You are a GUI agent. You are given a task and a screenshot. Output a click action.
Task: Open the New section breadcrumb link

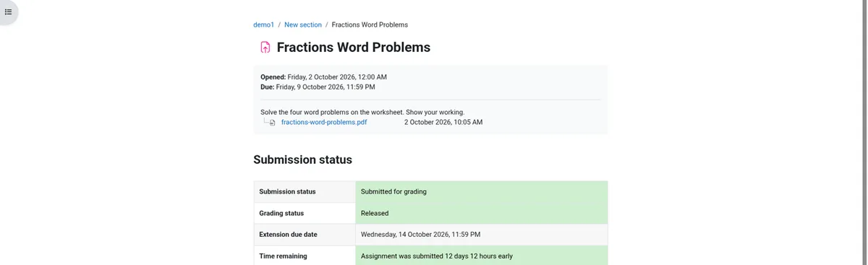click(303, 25)
